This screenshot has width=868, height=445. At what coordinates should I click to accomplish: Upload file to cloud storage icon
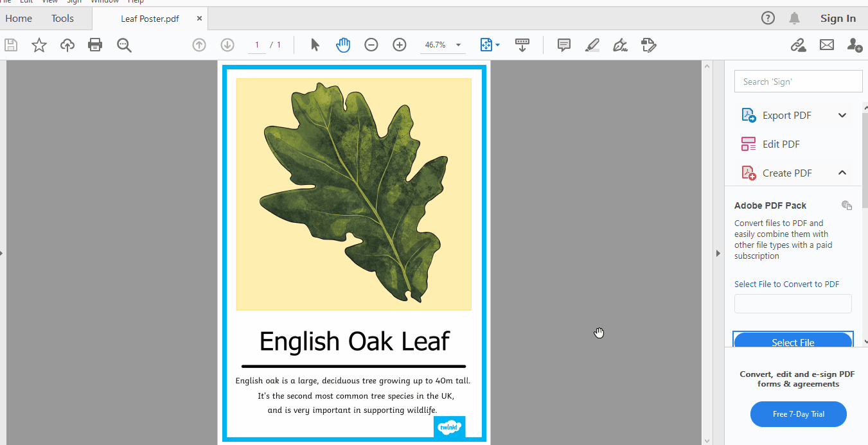67,45
